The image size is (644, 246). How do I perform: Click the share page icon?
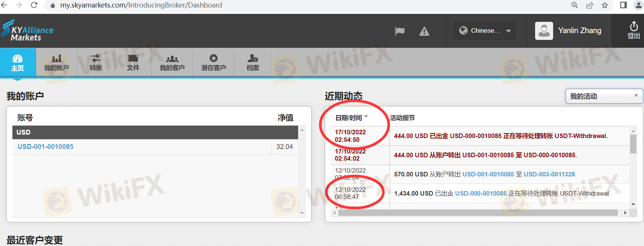point(590,5)
